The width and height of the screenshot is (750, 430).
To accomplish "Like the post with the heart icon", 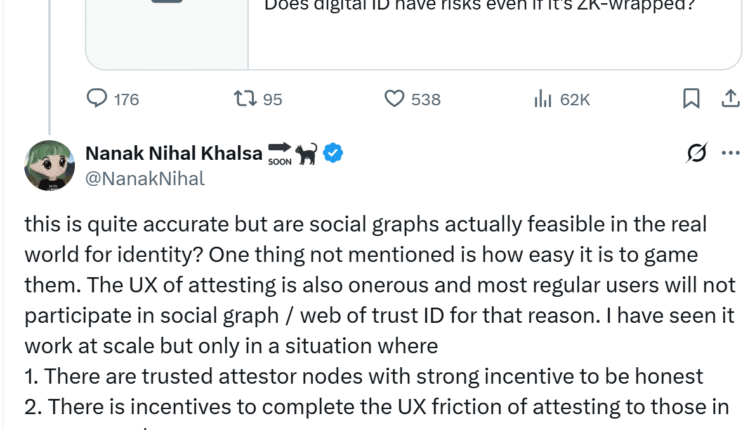I will click(394, 99).
